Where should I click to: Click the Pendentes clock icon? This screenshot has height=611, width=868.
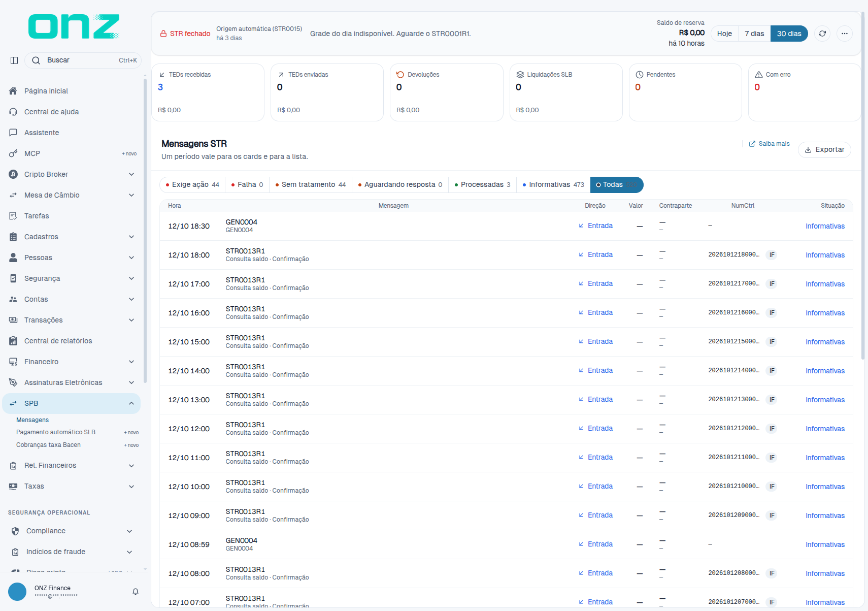point(640,75)
